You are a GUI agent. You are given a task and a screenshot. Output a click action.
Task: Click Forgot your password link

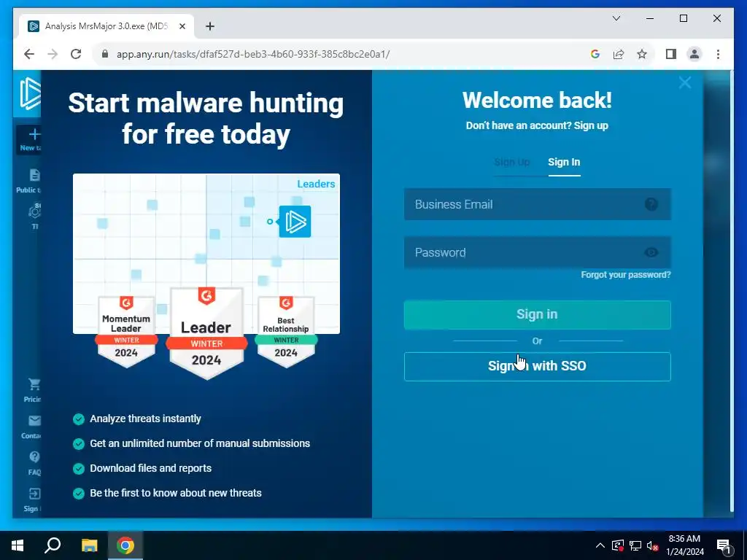click(x=625, y=275)
